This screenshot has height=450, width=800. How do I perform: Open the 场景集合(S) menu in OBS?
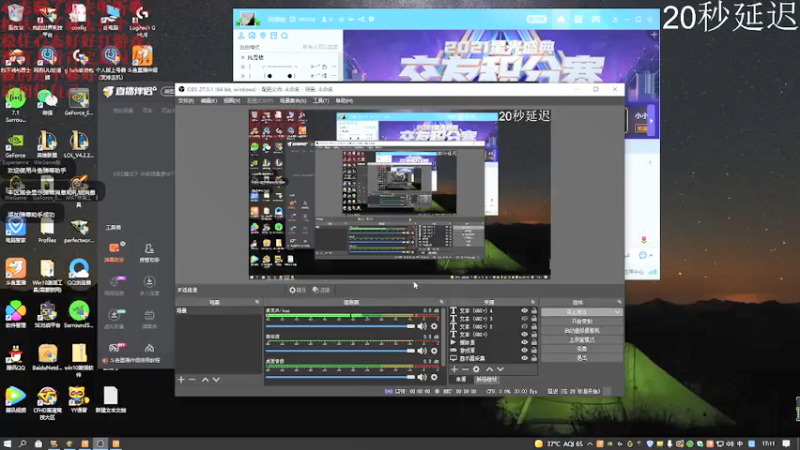(293, 101)
